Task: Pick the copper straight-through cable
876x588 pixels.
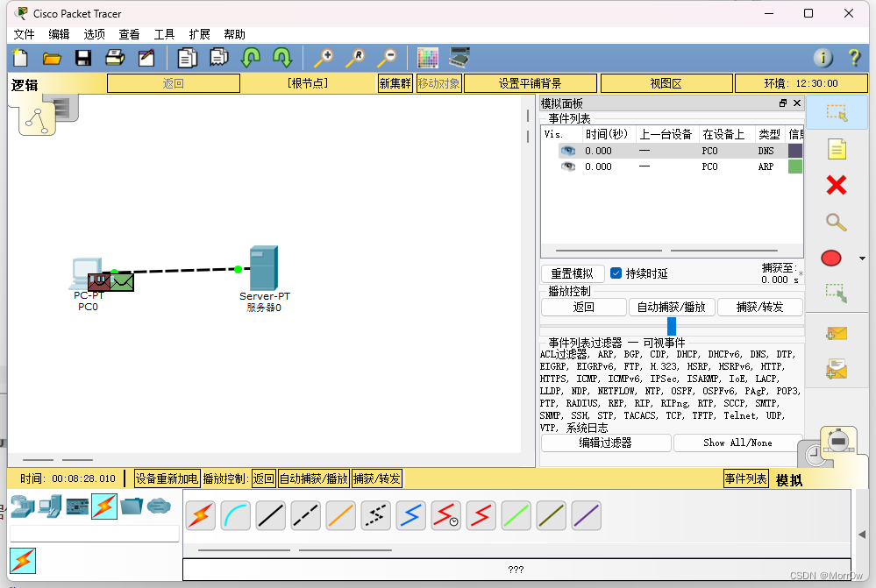Action: pos(271,515)
